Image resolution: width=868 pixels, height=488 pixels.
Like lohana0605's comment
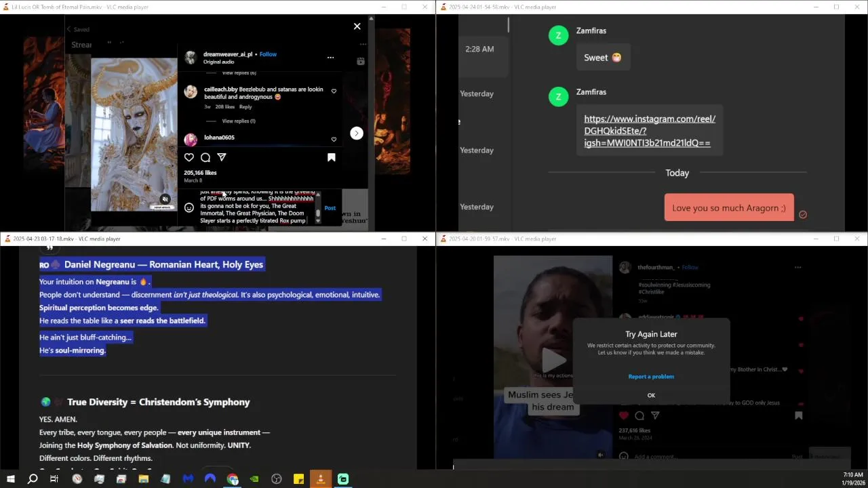click(x=334, y=140)
